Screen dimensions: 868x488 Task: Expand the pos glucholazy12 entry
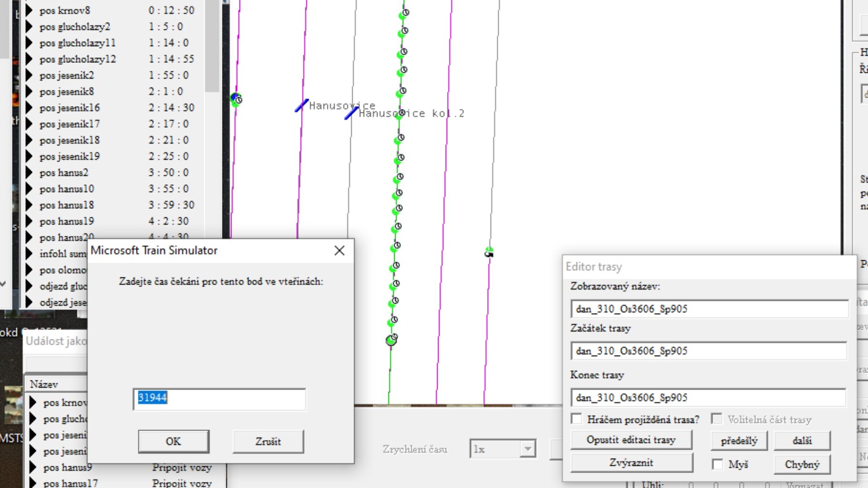30,59
